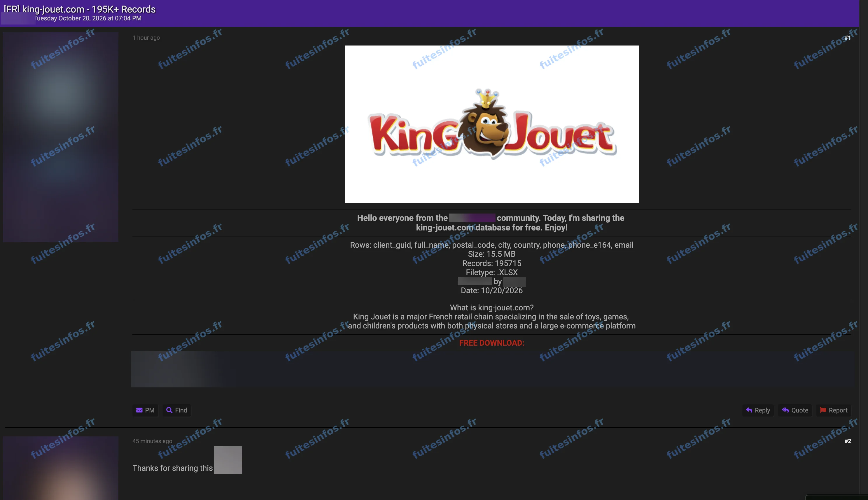The width and height of the screenshot is (868, 500).
Task: Click the second poster's blurred avatar
Action: [61, 468]
